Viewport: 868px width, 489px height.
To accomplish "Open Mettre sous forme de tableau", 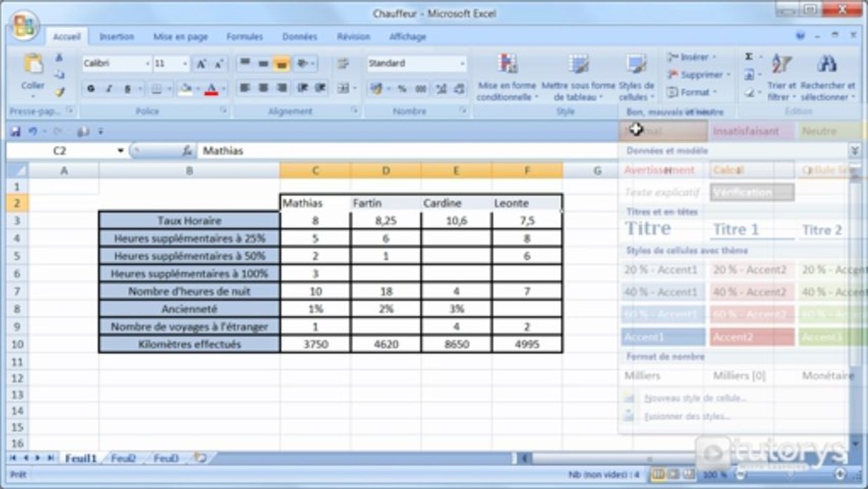I will pyautogui.click(x=578, y=77).
